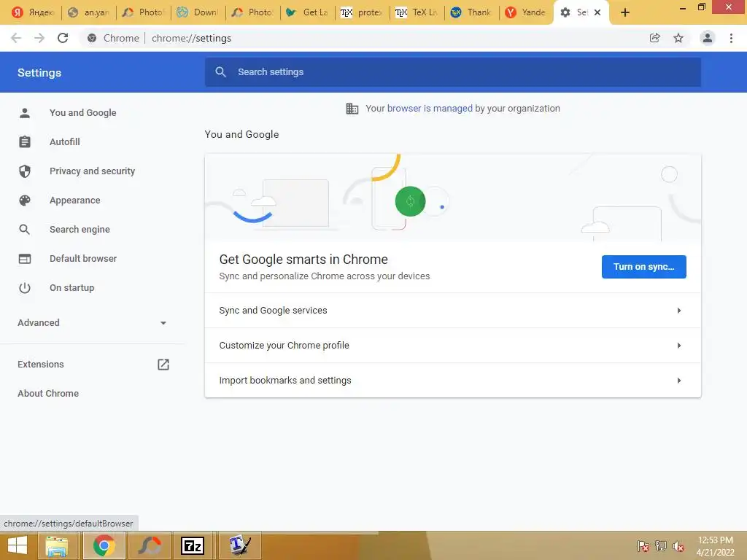Viewport: 747px width, 560px height.
Task: Click the external link icon next to Extensions
Action: (163, 365)
